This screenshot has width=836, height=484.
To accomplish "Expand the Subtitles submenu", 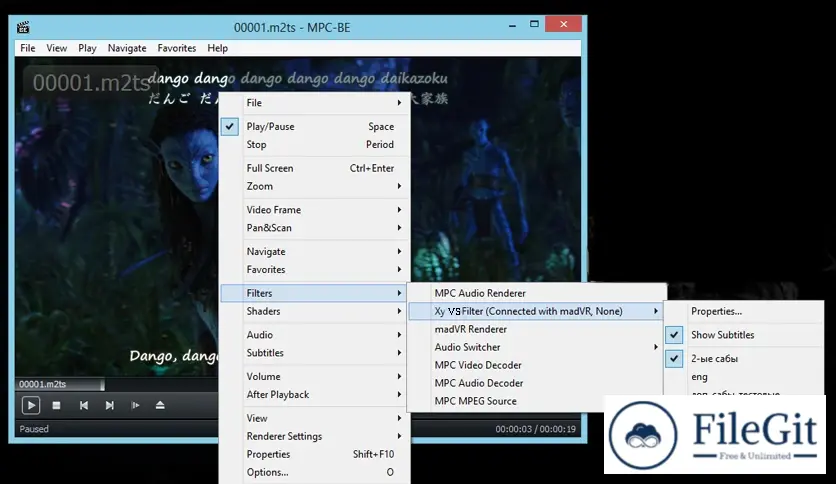I will click(315, 353).
